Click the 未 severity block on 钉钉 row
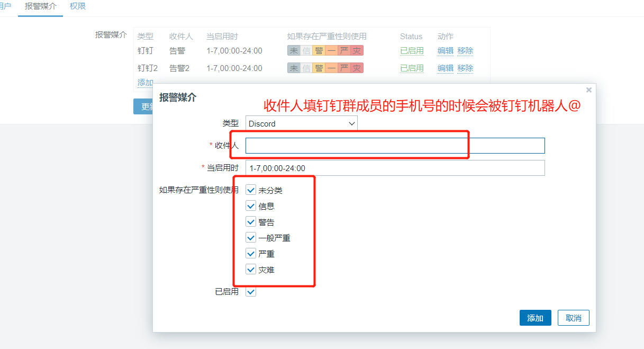Screen dimensions: 644x349 (x=294, y=50)
